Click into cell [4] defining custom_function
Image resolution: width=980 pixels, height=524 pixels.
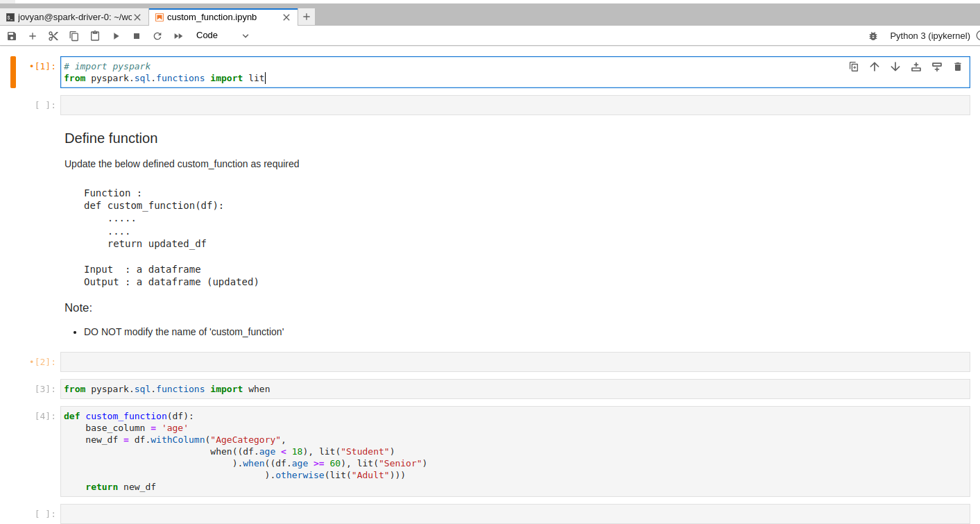click(515, 452)
